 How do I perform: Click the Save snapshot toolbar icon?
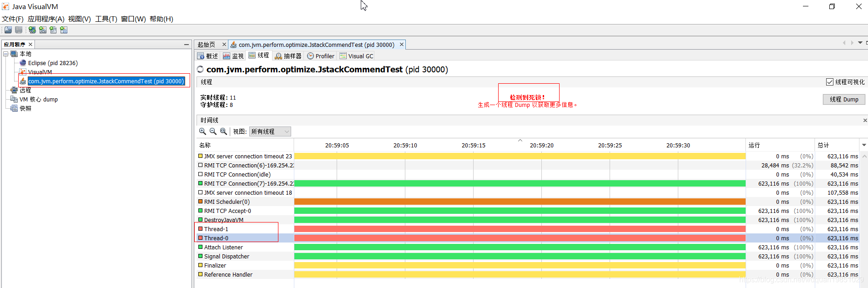(x=19, y=30)
